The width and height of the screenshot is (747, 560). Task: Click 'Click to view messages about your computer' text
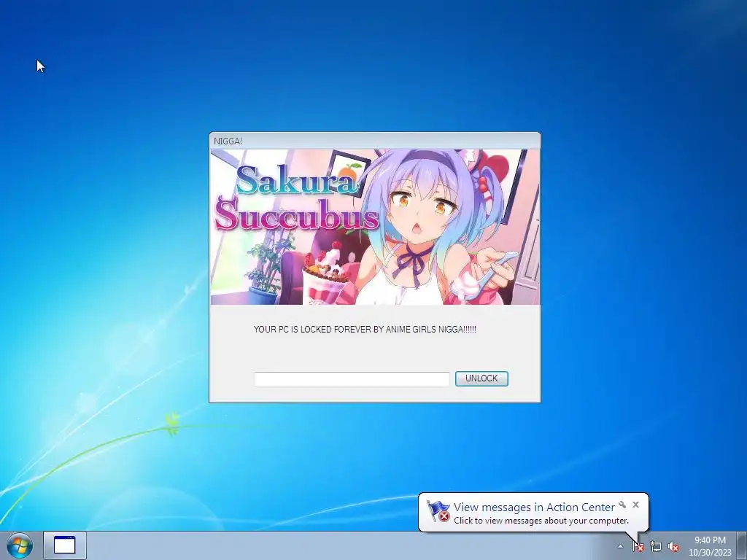(x=541, y=521)
